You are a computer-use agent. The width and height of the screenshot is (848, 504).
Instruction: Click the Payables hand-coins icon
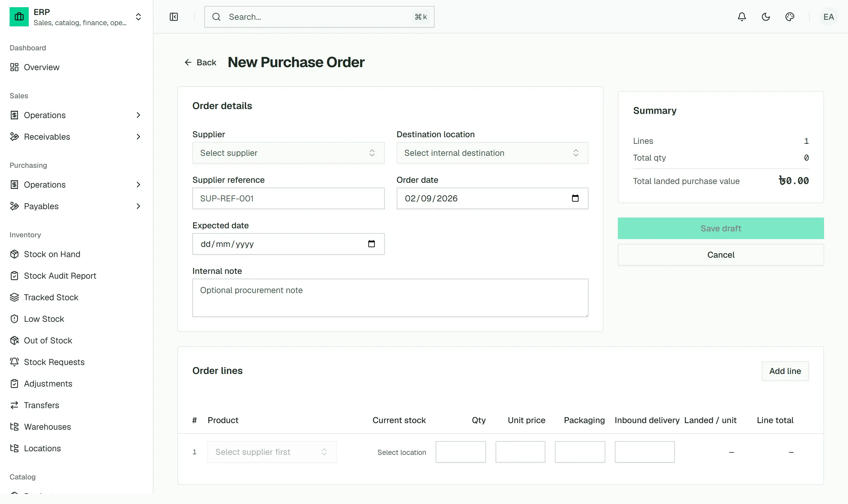[14, 206]
